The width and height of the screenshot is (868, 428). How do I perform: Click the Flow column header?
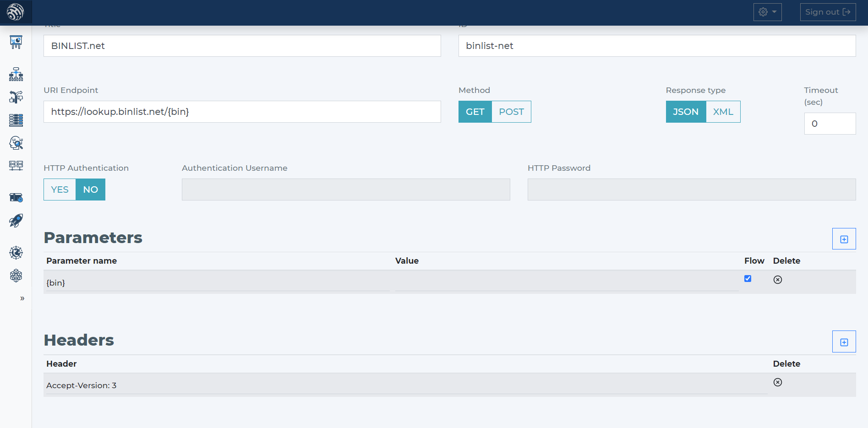point(754,261)
